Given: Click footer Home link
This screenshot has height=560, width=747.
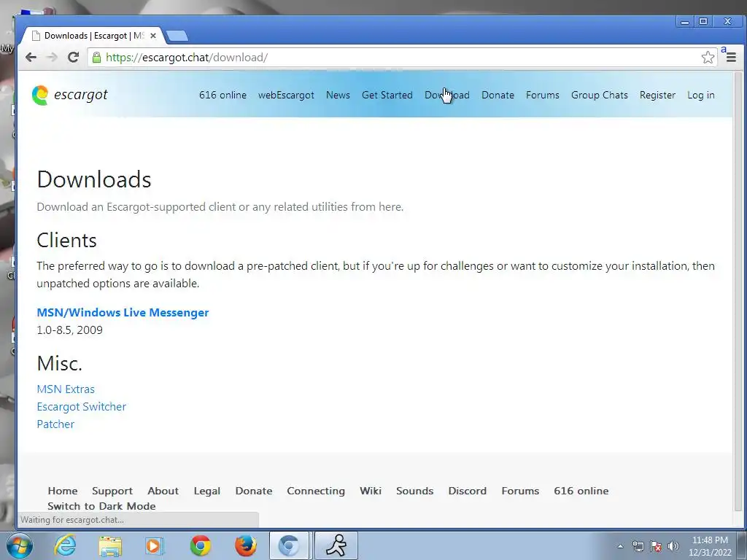Looking at the screenshot, I should point(63,491).
